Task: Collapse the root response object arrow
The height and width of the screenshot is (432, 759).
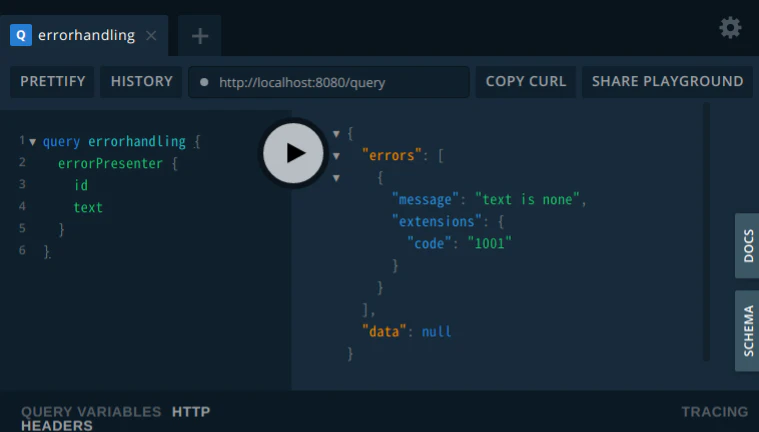Action: pyautogui.click(x=336, y=134)
